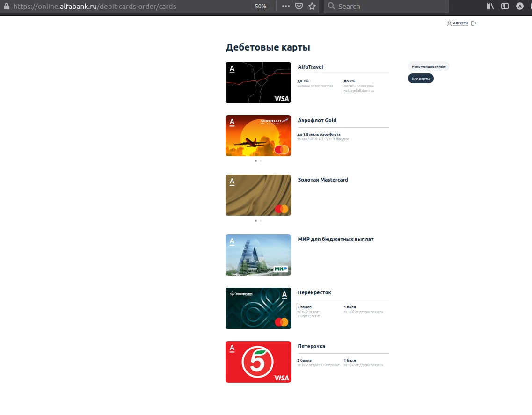Click the '1 балл' benefit under Пятерочка
The image size is (532, 415).
click(x=350, y=360)
